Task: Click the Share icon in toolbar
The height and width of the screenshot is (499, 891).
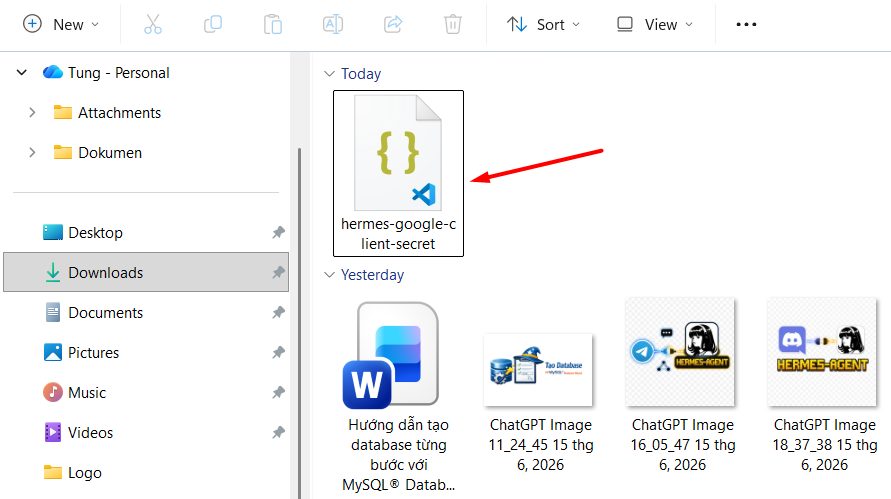Action: [x=393, y=24]
